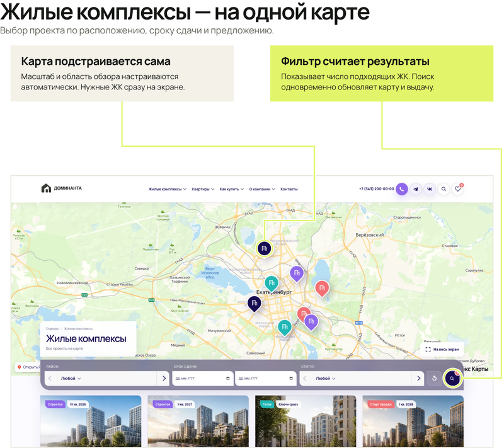504x448 pixels.
Task: Open the Telegram icon in header
Action: [416, 189]
